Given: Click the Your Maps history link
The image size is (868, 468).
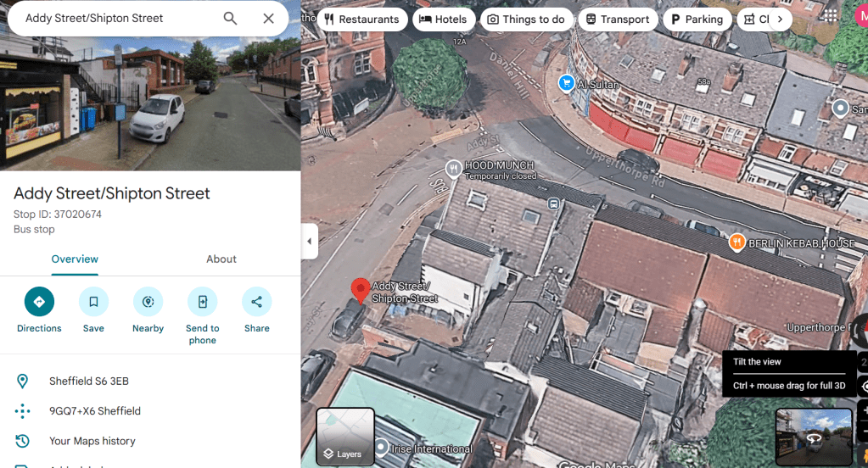Looking at the screenshot, I should coord(92,441).
